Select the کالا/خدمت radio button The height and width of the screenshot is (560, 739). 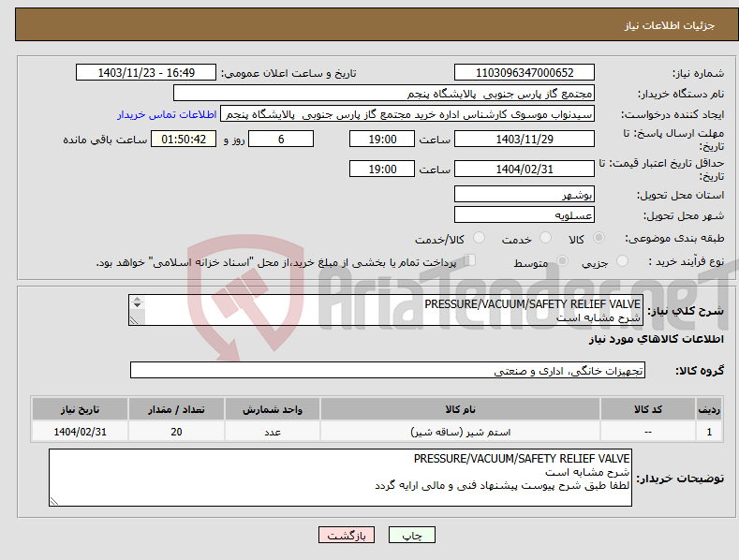tap(479, 238)
